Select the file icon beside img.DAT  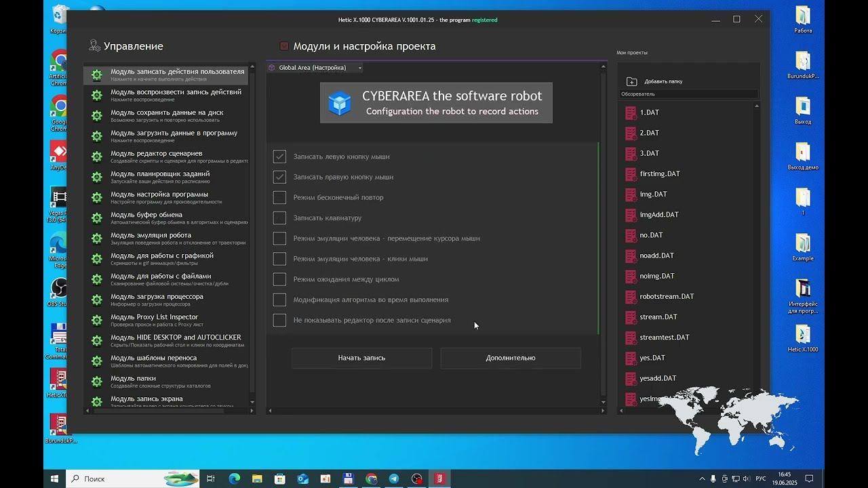coord(631,194)
